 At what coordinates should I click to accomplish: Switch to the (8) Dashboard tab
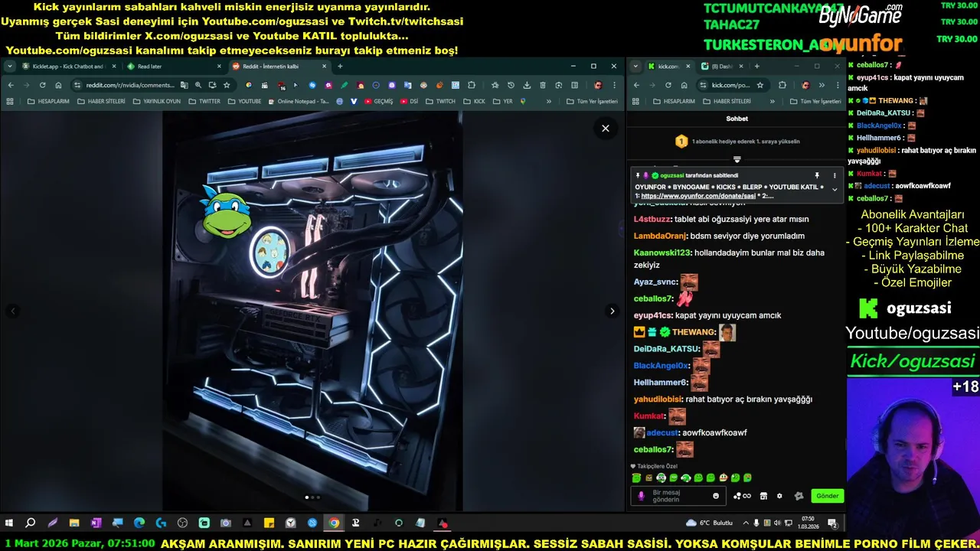point(720,67)
